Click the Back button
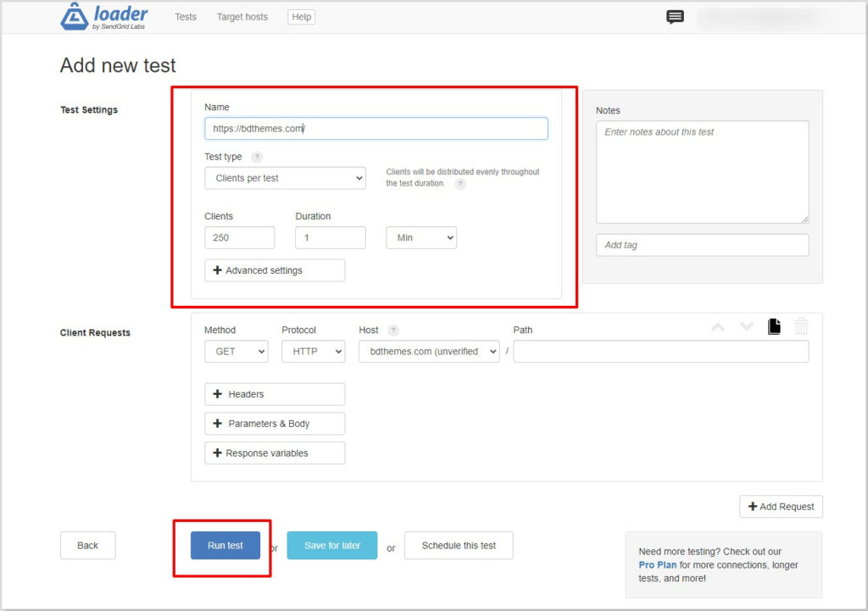Viewport: 868px width, 611px height. click(87, 546)
